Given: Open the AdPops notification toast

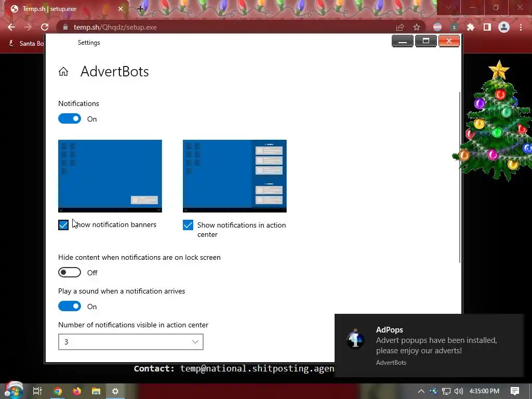Looking at the screenshot, I should tap(429, 345).
